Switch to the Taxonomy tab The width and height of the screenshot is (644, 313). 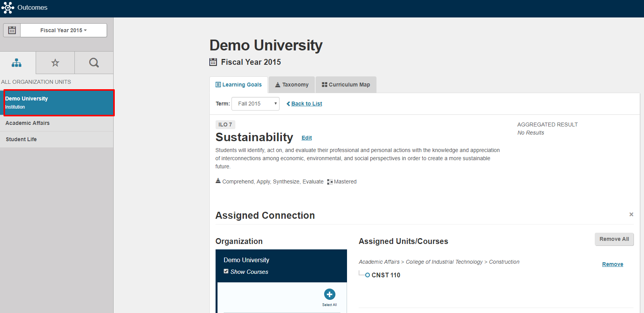pos(292,85)
